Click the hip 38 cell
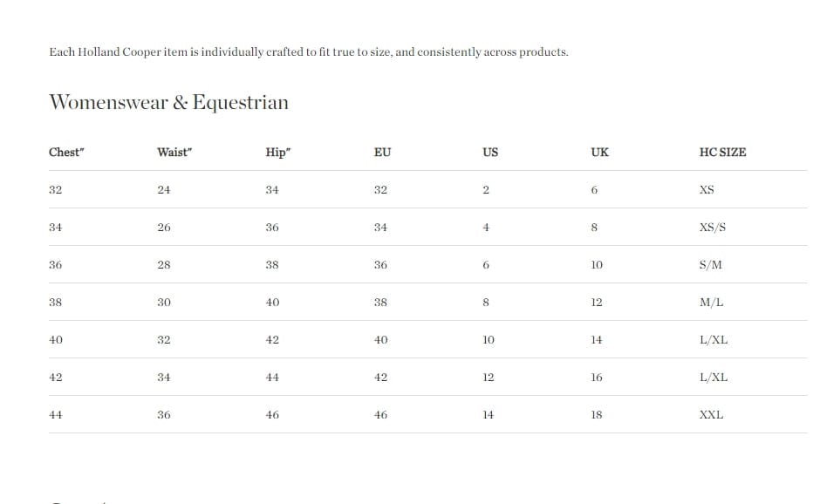This screenshot has width=820, height=504. pos(272,265)
